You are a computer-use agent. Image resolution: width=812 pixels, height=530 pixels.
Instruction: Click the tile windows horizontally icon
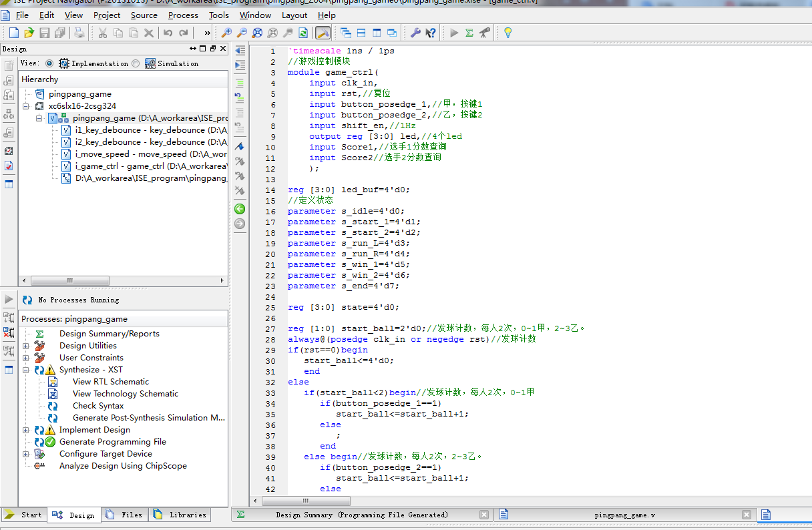click(361, 33)
